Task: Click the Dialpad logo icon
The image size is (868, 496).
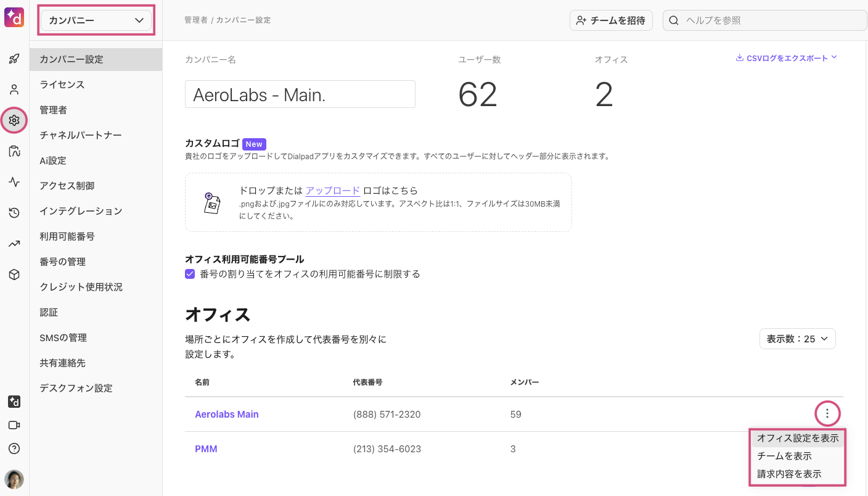Action: point(14,18)
